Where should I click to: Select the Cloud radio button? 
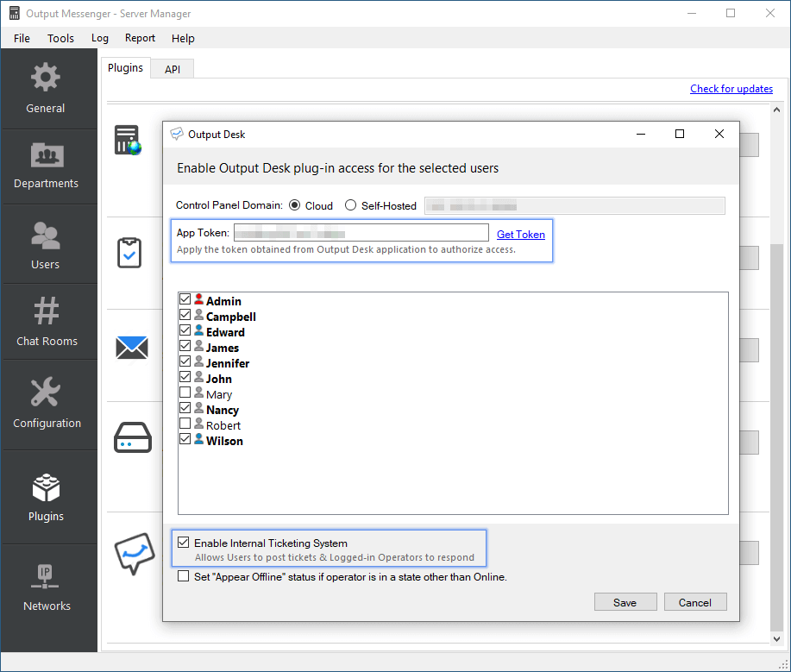(x=295, y=205)
